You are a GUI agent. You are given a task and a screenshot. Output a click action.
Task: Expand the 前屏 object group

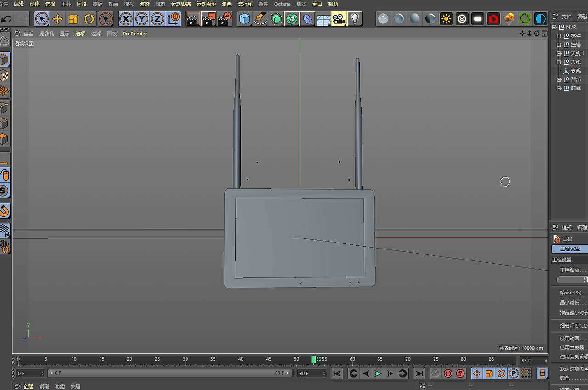click(x=559, y=88)
